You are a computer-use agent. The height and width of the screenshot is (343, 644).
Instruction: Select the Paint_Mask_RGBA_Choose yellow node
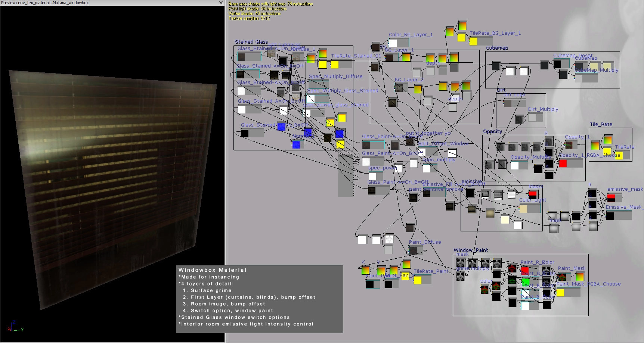tap(560, 292)
